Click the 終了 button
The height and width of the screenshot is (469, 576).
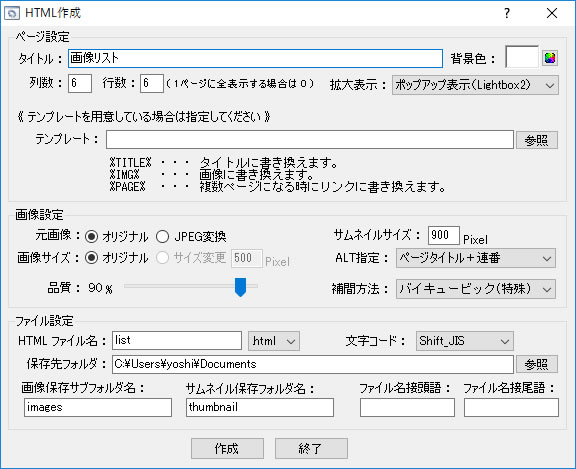pyautogui.click(x=311, y=448)
